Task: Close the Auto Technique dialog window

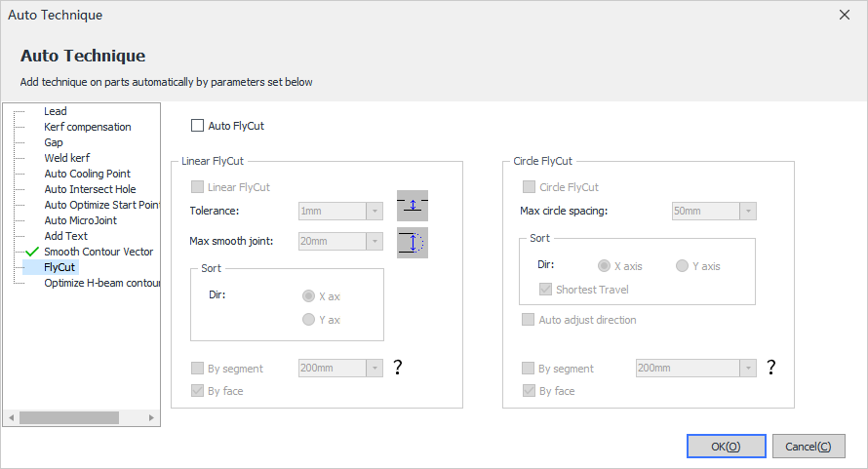Action: tap(845, 15)
